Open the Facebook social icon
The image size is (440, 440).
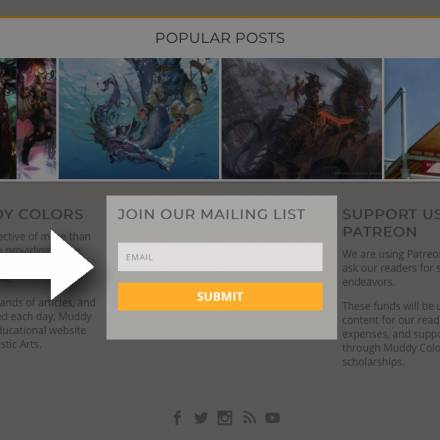pos(178,418)
